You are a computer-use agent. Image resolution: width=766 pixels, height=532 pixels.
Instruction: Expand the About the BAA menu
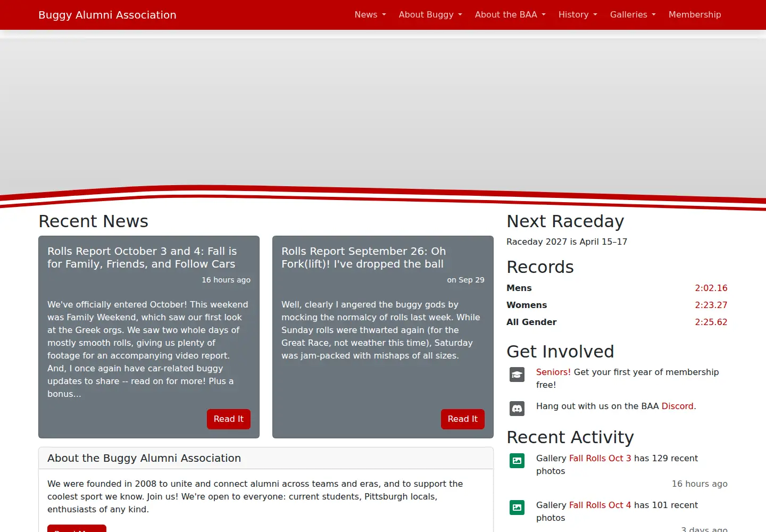pyautogui.click(x=510, y=15)
